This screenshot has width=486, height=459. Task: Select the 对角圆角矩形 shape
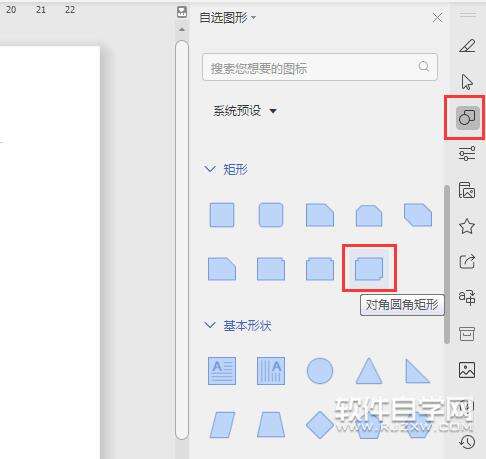369,269
